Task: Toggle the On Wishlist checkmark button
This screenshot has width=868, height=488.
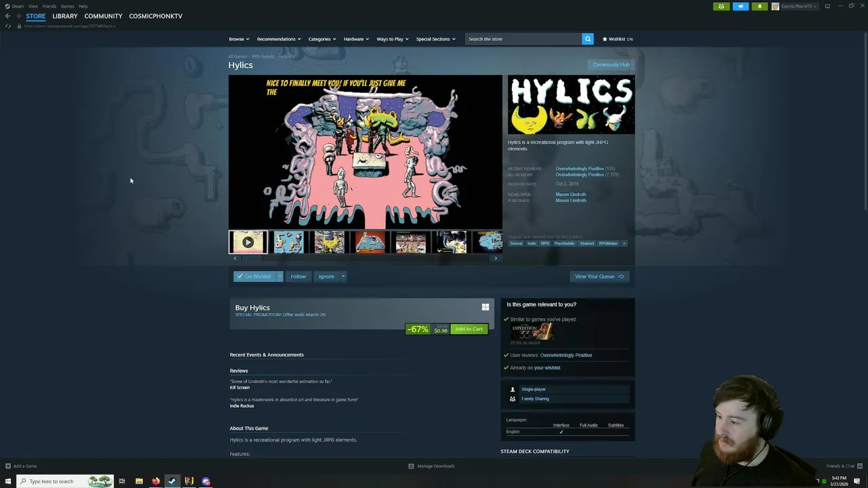Action: coord(254,276)
